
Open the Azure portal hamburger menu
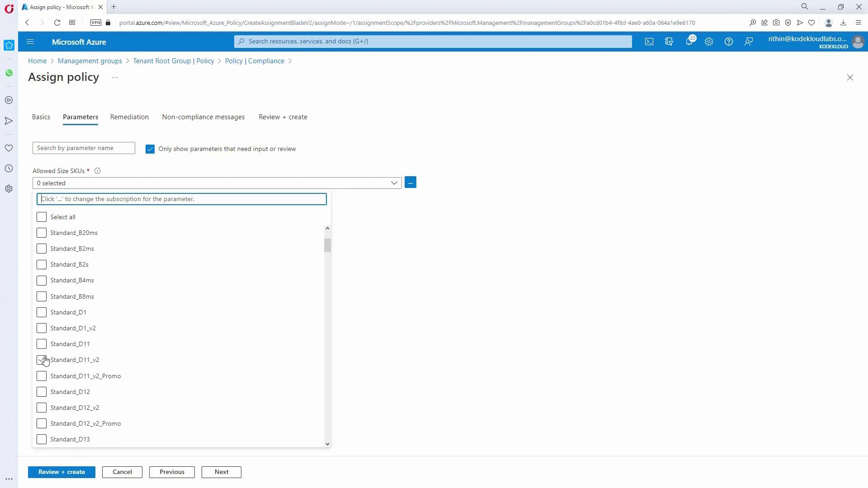tap(30, 42)
